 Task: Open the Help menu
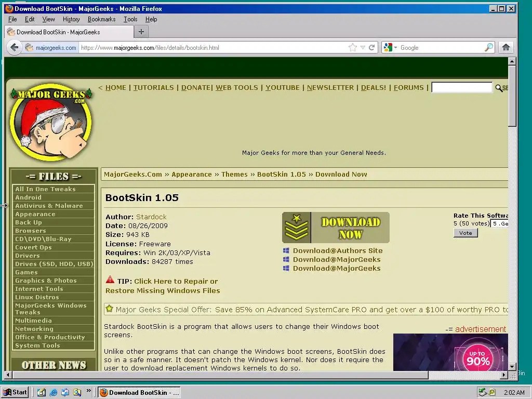[151, 19]
